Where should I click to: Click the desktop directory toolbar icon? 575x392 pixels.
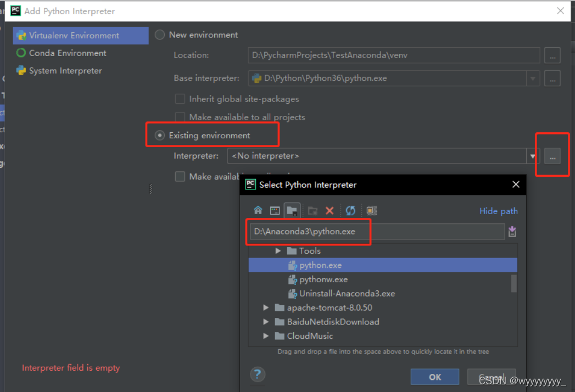275,210
